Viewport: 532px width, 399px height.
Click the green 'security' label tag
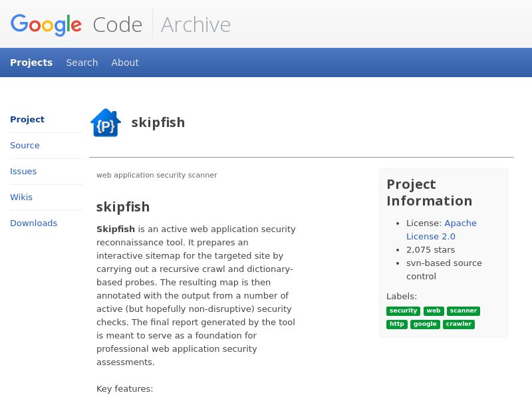(403, 311)
